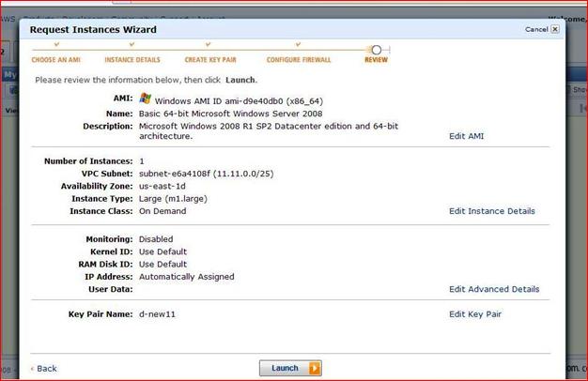Click the AMI ID ami-d9e40db0 text

coord(239,101)
